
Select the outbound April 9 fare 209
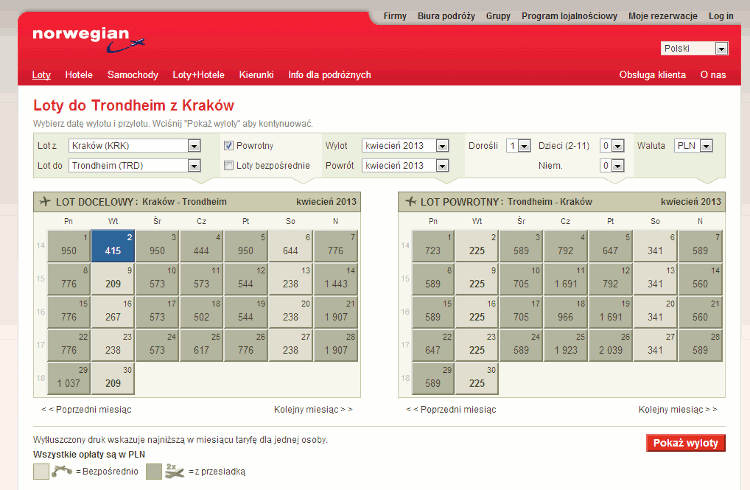pyautogui.click(x=113, y=279)
